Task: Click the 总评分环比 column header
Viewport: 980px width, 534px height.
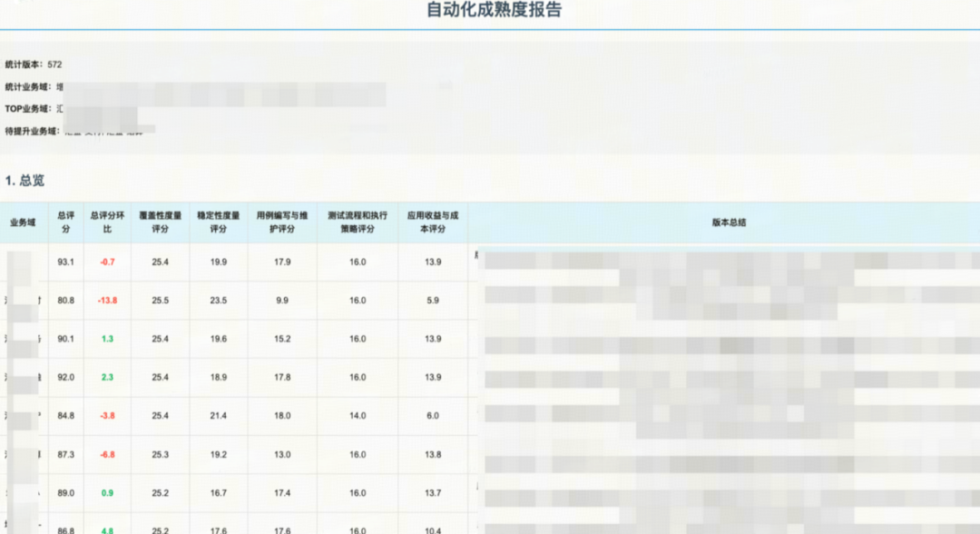Action: pyautogui.click(x=107, y=222)
